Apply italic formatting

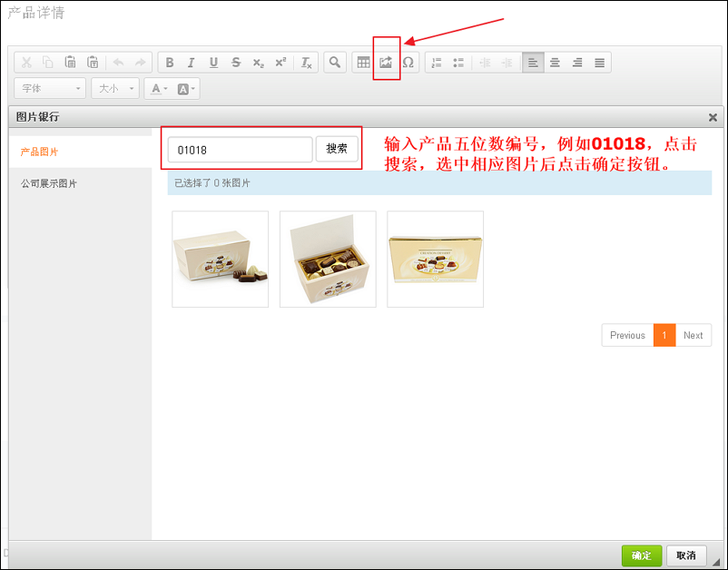pos(191,63)
